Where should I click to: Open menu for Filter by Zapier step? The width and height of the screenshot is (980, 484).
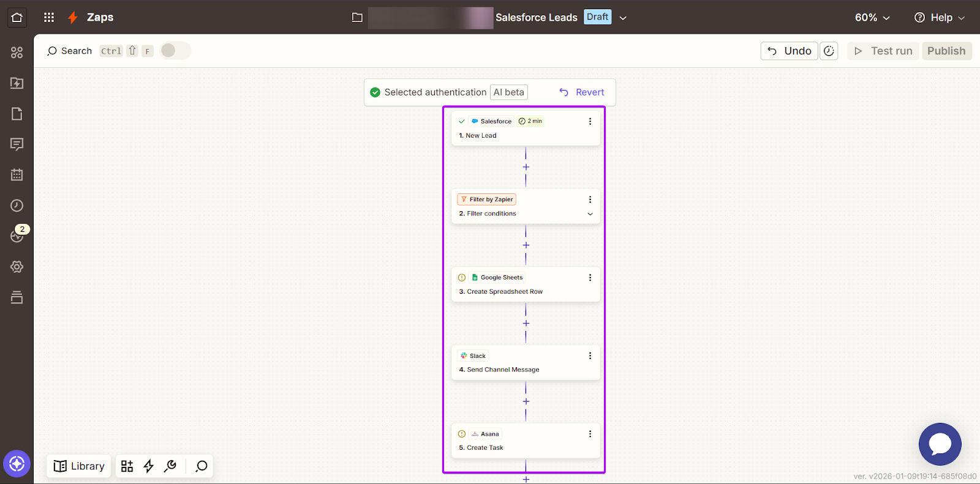(590, 199)
